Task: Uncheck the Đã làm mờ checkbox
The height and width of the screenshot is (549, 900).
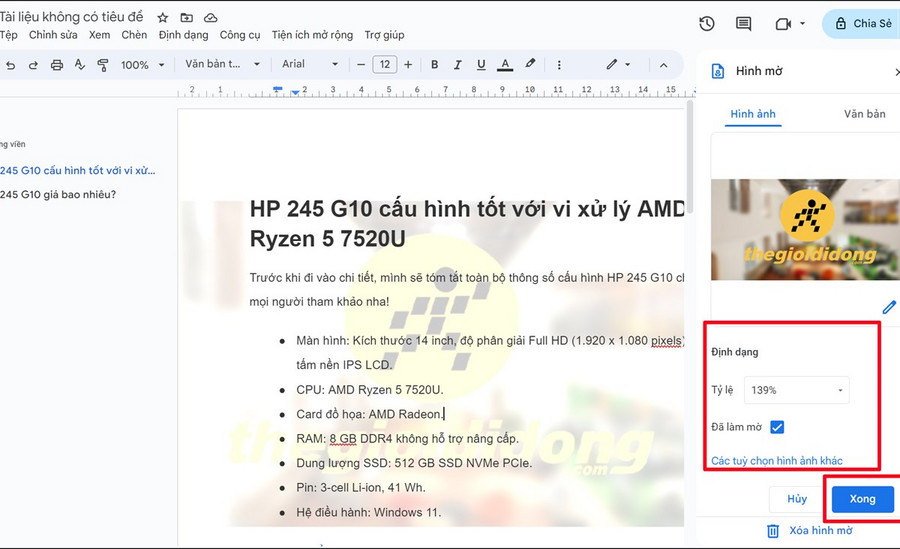Action: 777,427
